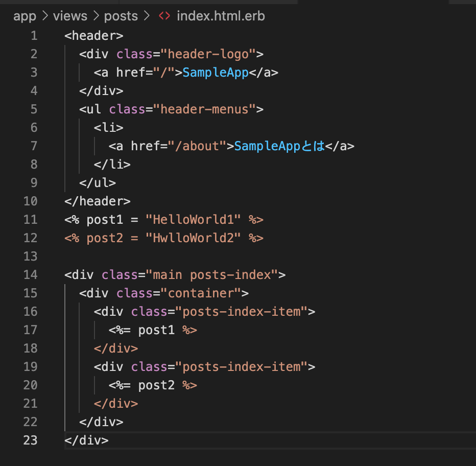The width and height of the screenshot is (476, 466).
Task: Click the chevron after 'app' in breadcrumb
Action: tap(45, 16)
